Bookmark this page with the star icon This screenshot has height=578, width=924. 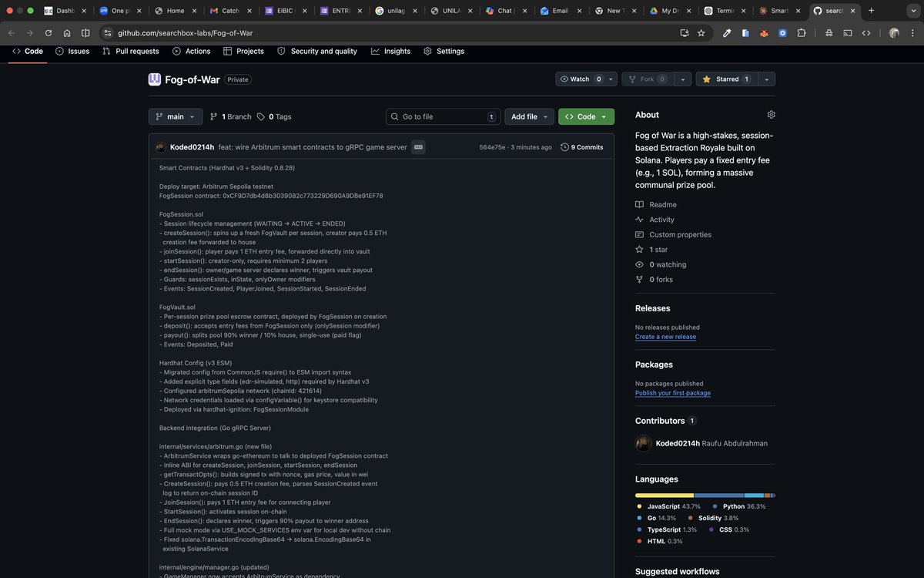point(701,33)
